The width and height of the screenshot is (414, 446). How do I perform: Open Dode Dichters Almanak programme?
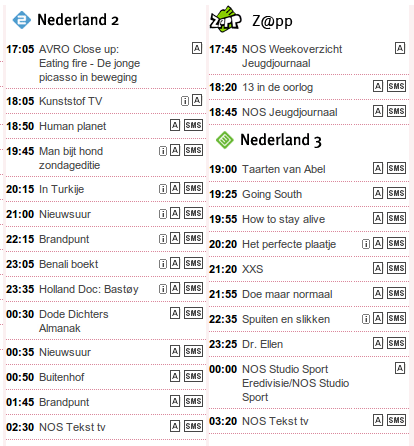74,321
